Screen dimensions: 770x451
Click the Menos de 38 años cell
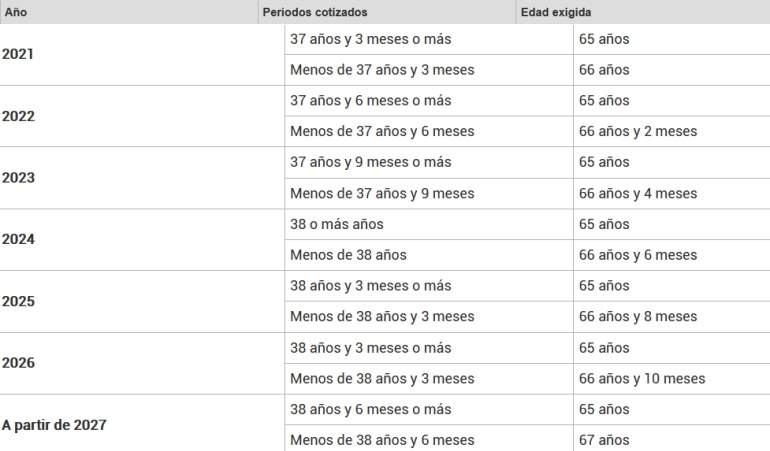point(429,255)
